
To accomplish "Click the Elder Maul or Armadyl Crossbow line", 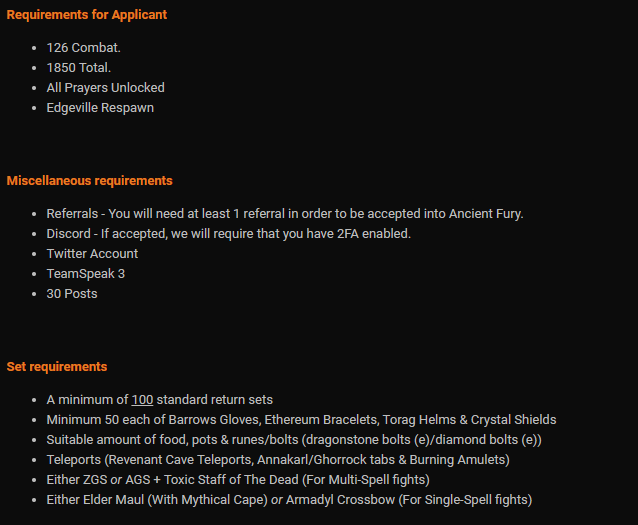I will click(x=289, y=500).
